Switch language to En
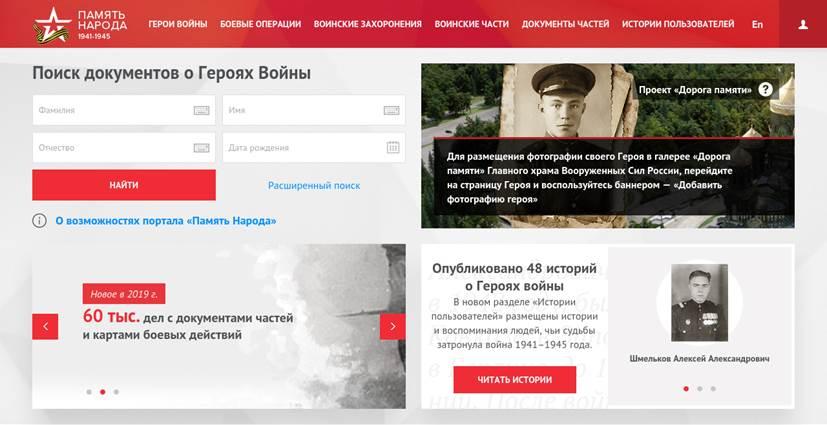The height and width of the screenshot is (425, 827). tap(757, 24)
